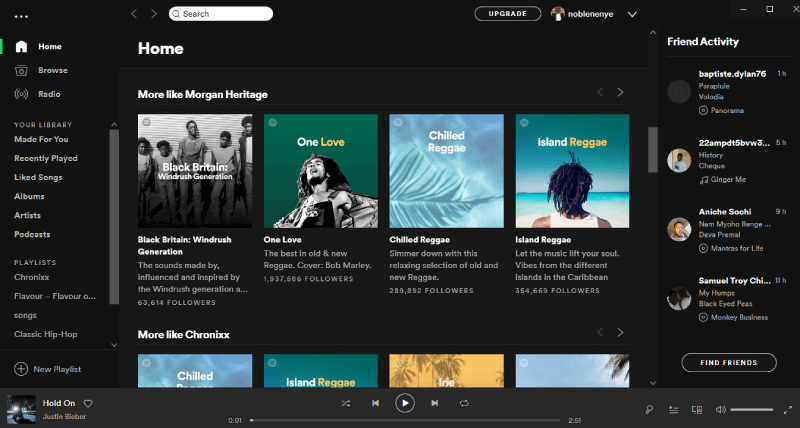The image size is (800, 428).
Task: Click Aniche Sochi avatar
Action: (679, 230)
